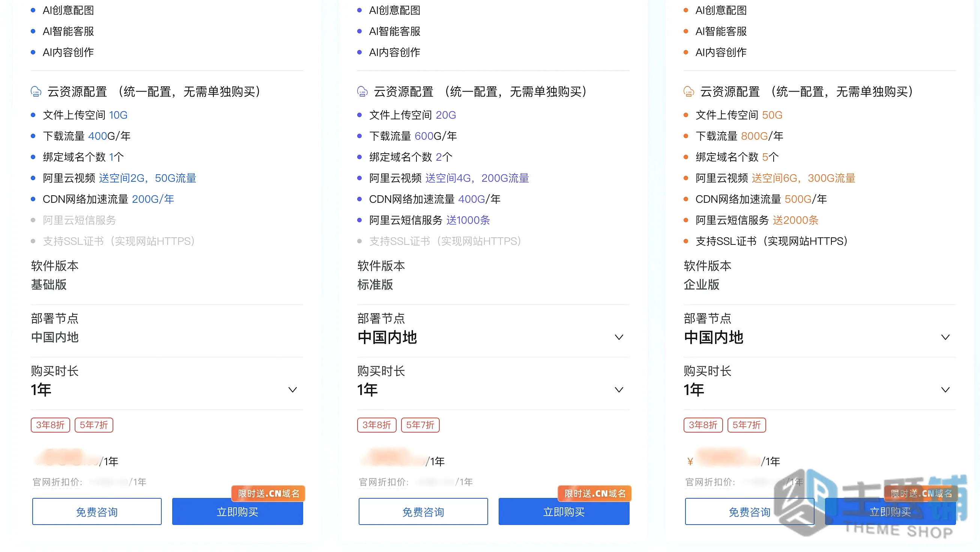Viewport: 980px width, 552px height.
Task: Click 立即购买 button in 基础版 plan
Action: 238,512
